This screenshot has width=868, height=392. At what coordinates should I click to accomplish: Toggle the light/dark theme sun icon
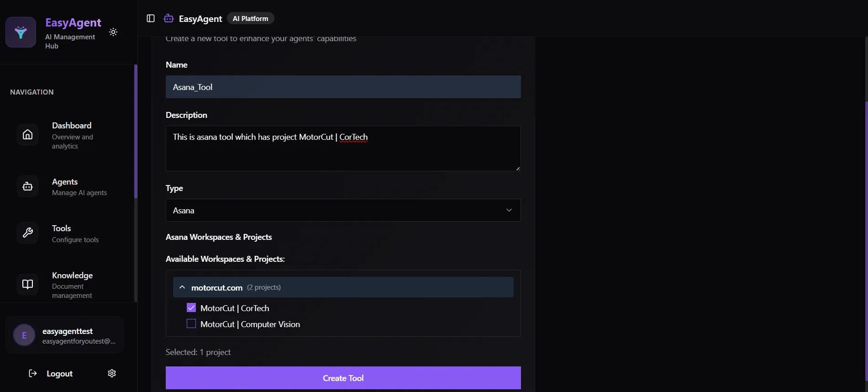(113, 32)
